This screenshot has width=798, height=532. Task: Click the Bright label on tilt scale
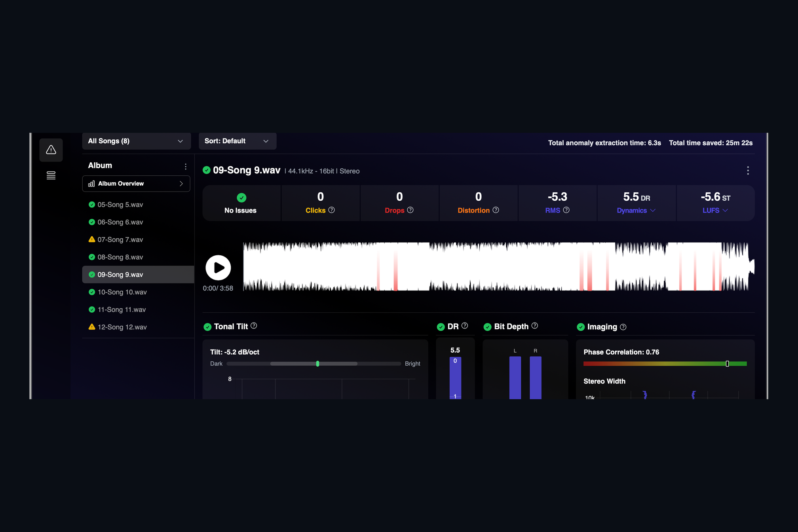point(412,364)
